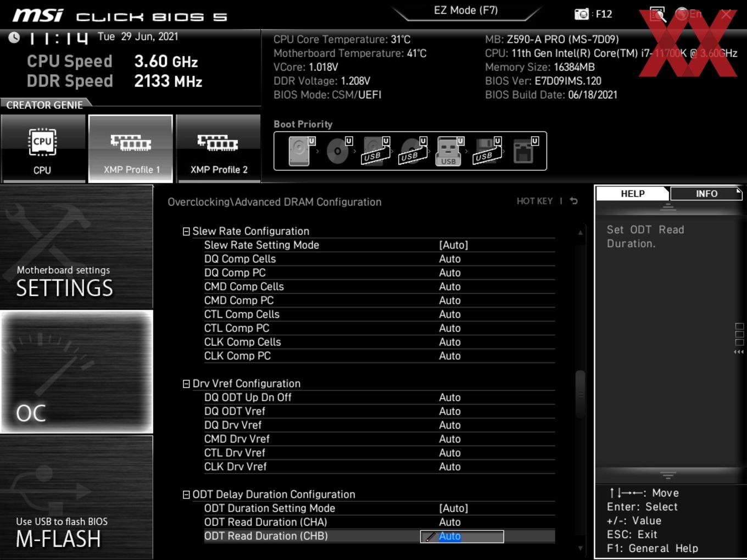
Task: Select the CTL Comp PC row
Action: [380, 328]
